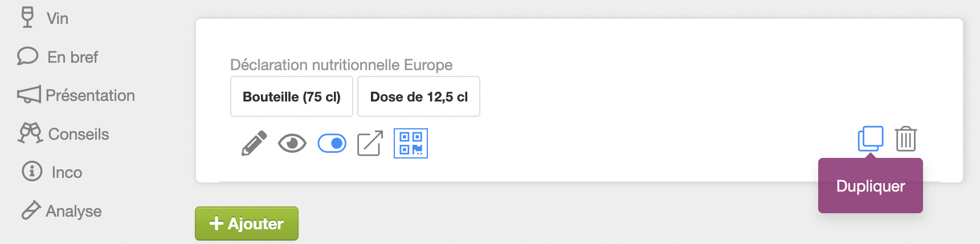Screen dimensions: 980x244
Task: Click the speech bubble icon in the sidebar
Action: 27,56
